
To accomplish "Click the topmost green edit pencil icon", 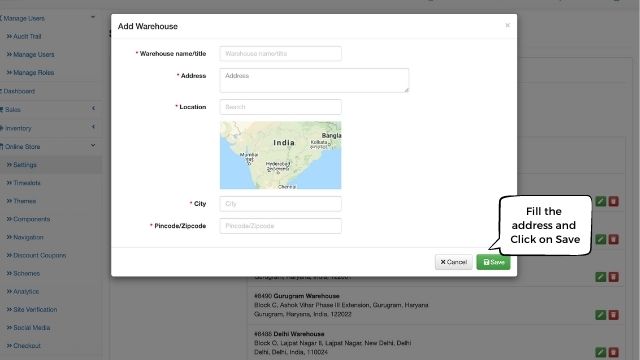I will click(600, 201).
